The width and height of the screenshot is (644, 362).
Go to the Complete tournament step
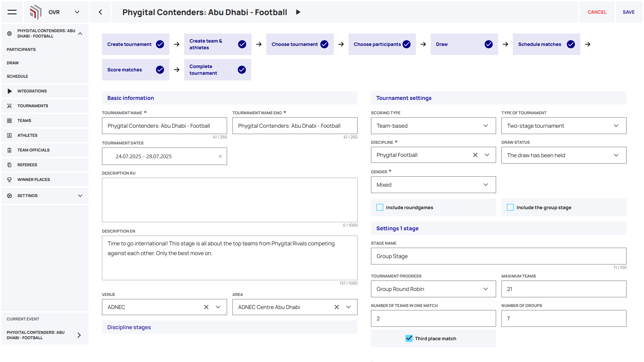point(218,70)
